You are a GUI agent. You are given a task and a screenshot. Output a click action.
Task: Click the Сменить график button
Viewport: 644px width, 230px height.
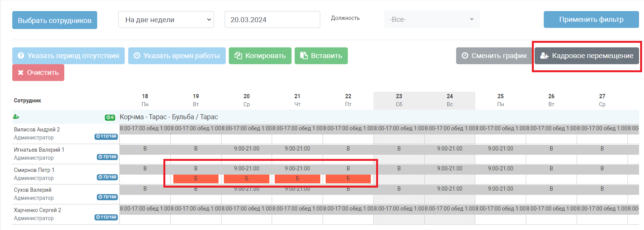click(494, 56)
